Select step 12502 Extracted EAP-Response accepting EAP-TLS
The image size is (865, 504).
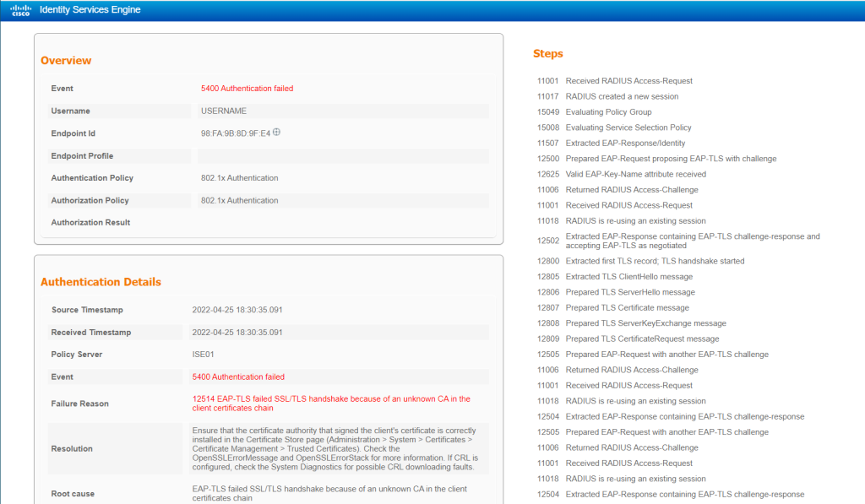tap(678, 241)
